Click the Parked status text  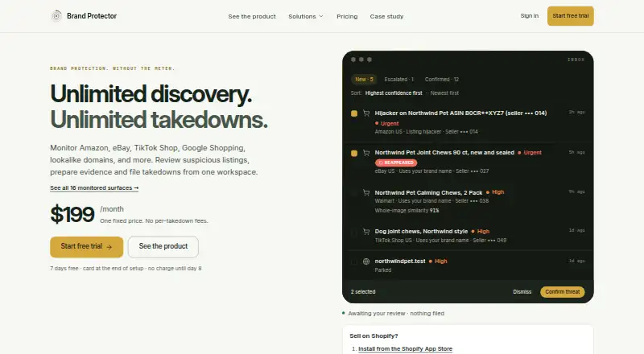pyautogui.click(x=383, y=270)
